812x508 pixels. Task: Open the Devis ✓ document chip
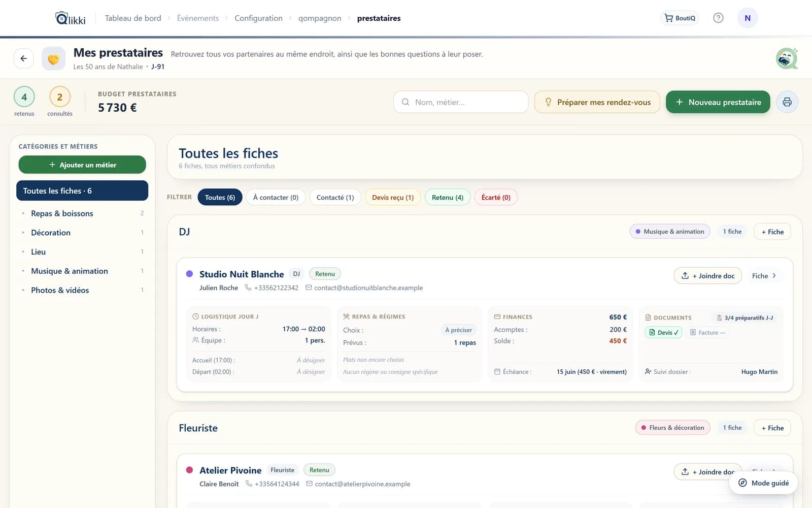[663, 333]
